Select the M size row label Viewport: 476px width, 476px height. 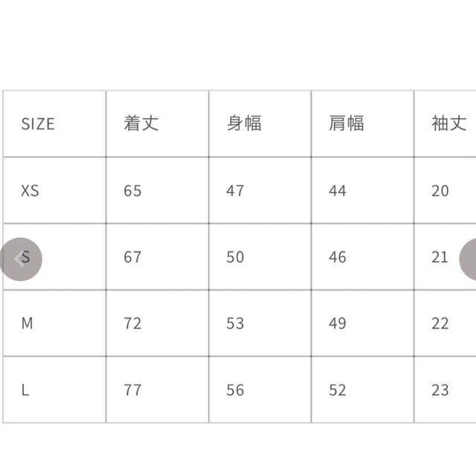point(27,323)
